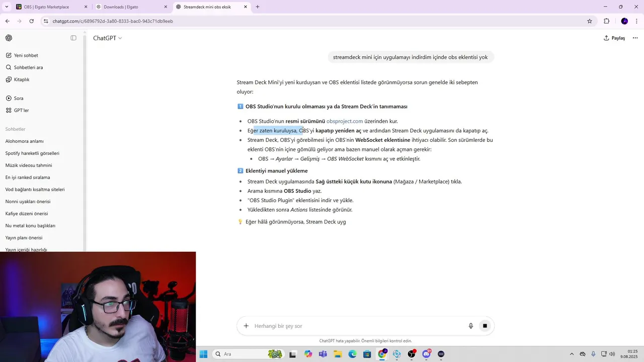This screenshot has height=362, width=644.
Task: Open Discord from the taskbar
Action: tap(427, 354)
